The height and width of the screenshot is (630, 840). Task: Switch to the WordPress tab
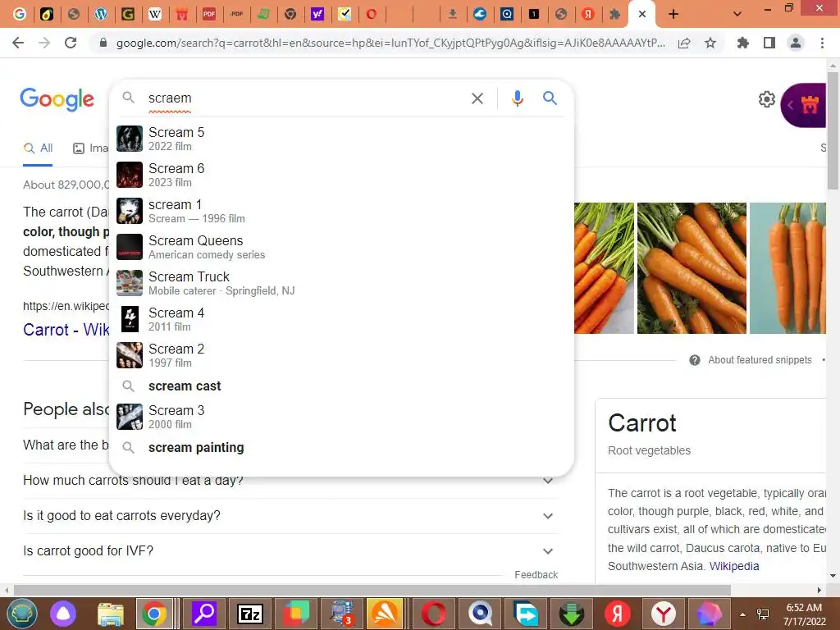click(101, 14)
